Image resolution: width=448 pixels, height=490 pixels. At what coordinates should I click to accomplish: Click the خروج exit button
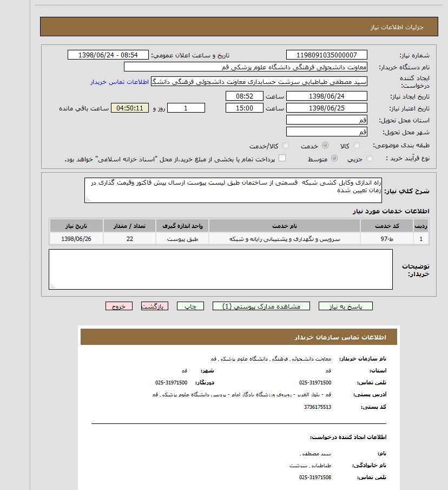pos(119,306)
